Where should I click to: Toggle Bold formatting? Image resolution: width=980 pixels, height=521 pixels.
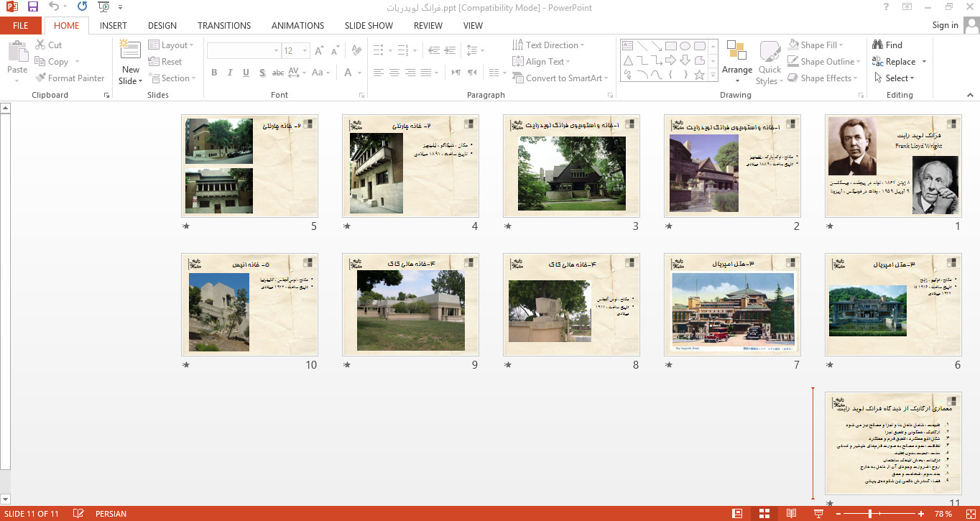[214, 73]
